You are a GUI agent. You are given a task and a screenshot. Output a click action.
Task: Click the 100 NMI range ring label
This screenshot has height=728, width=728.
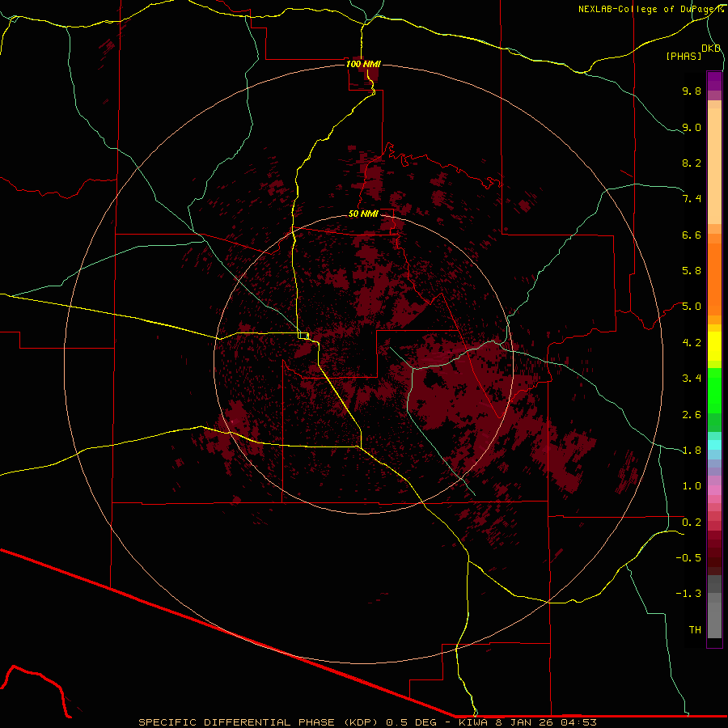(x=363, y=64)
